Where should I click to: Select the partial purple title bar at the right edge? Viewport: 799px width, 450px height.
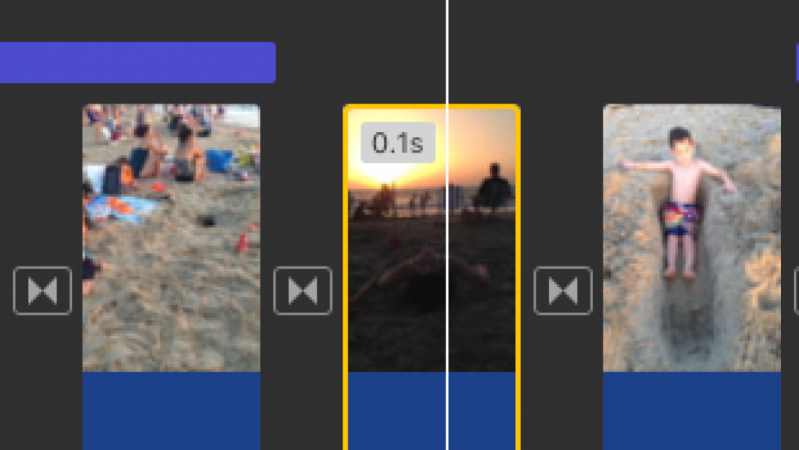coord(797,62)
